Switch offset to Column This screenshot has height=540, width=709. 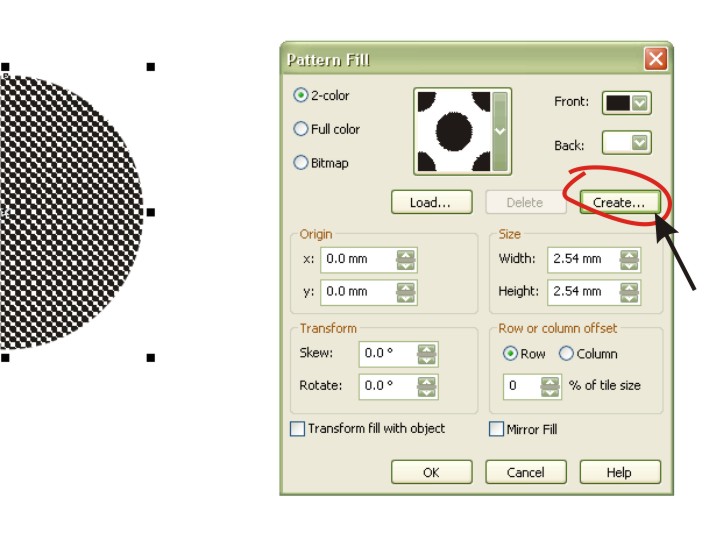(x=566, y=354)
